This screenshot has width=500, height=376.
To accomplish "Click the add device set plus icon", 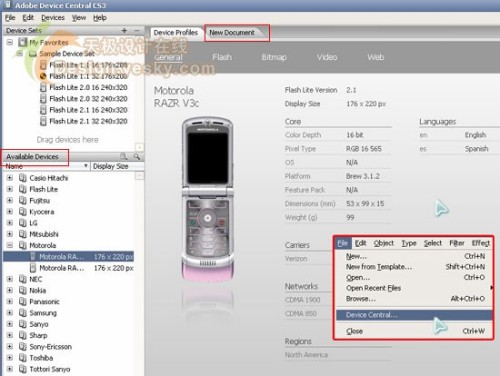I will [x=124, y=30].
